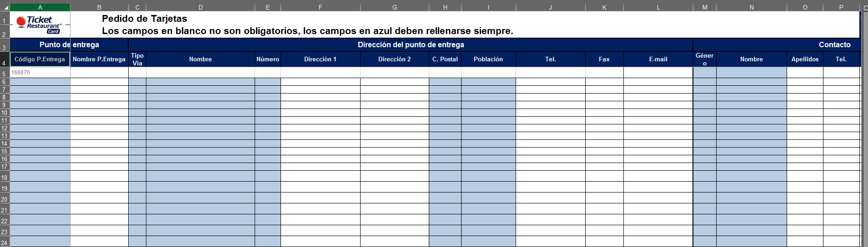The height and width of the screenshot is (247, 868).
Task: Click the Ticket Restaurant Card logo
Action: coord(39,25)
